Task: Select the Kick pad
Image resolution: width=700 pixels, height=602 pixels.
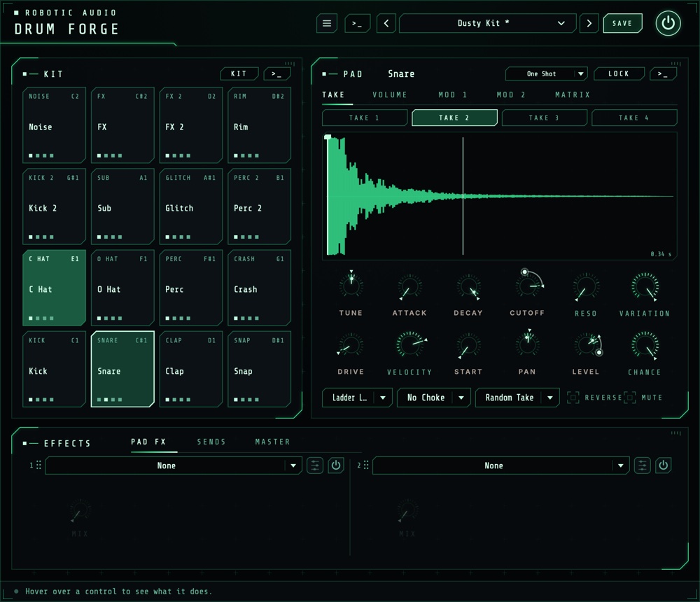Action: pos(54,370)
